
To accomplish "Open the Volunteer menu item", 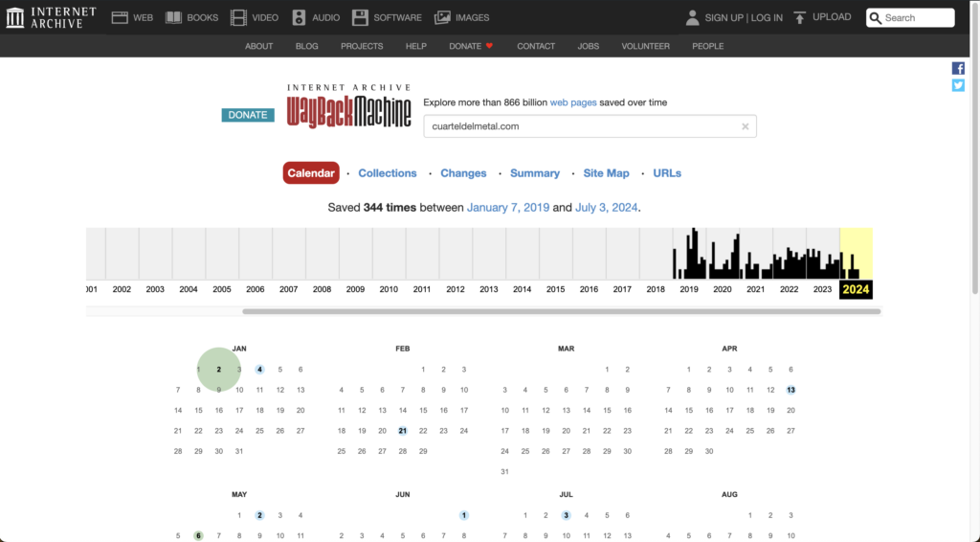I will click(646, 46).
